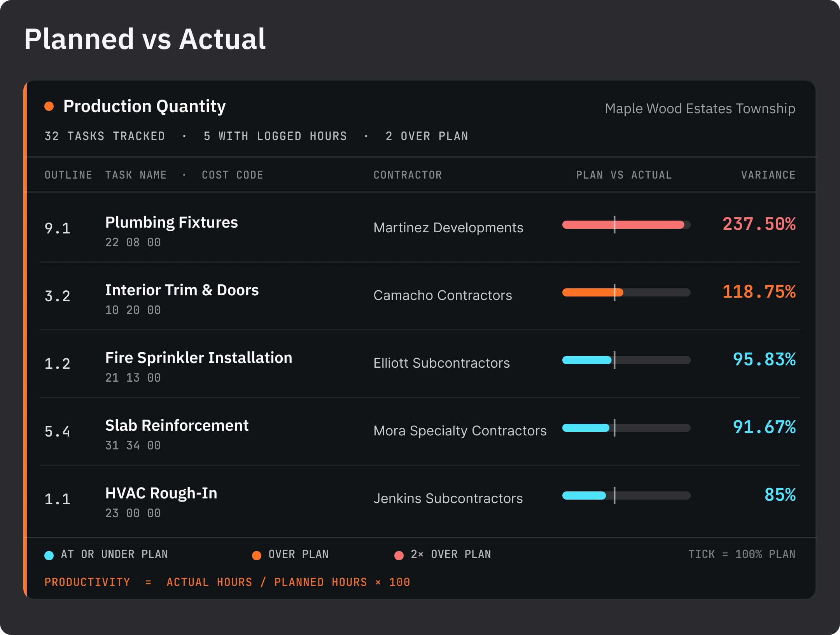Click the 5 With Logged Hours summary

tap(275, 136)
